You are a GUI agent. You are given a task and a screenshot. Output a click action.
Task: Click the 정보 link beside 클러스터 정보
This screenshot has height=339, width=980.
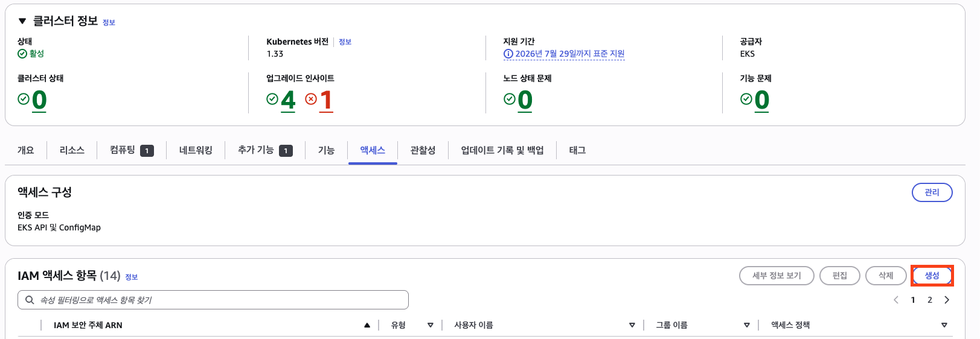(x=109, y=23)
